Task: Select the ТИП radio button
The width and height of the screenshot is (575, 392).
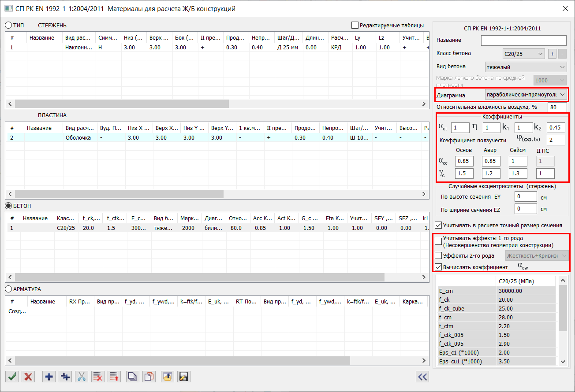Action: tap(8, 25)
